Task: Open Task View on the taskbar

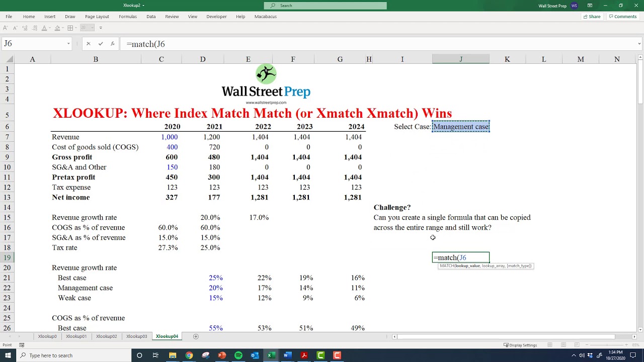Action: click(x=155, y=355)
